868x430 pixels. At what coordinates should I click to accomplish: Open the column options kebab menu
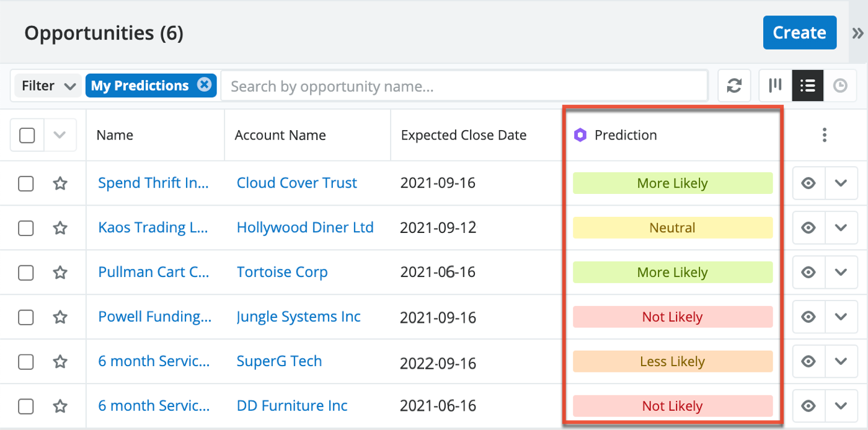tap(824, 135)
